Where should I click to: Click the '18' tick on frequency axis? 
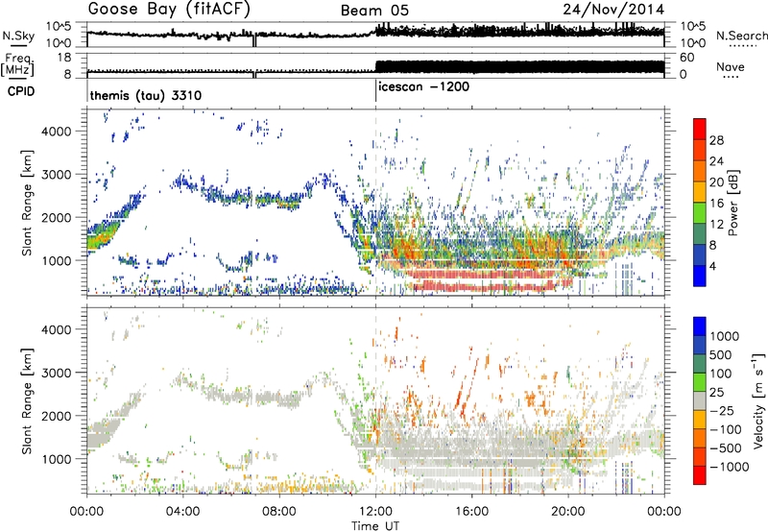click(x=63, y=58)
